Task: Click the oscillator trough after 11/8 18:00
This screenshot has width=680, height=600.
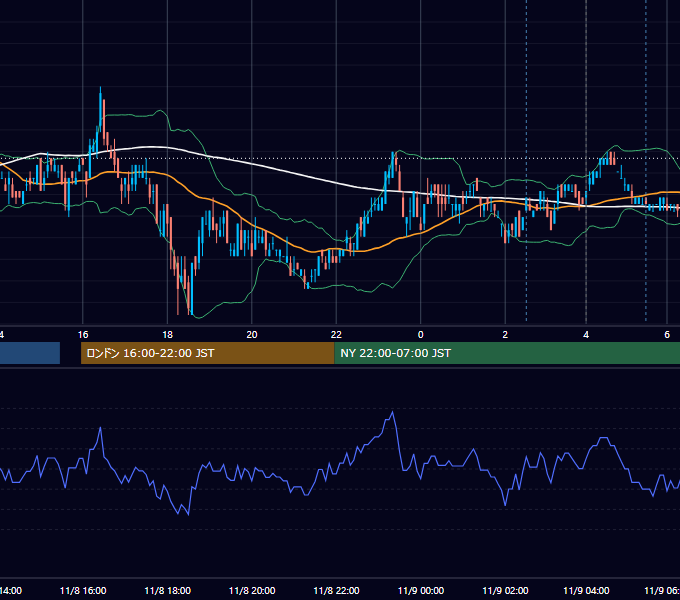Action: 188,514
